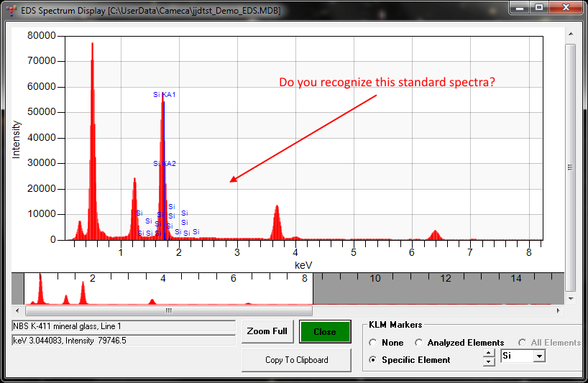
Task: Minimize the EDS Spectrum Display window
Action: pyautogui.click(x=519, y=7)
